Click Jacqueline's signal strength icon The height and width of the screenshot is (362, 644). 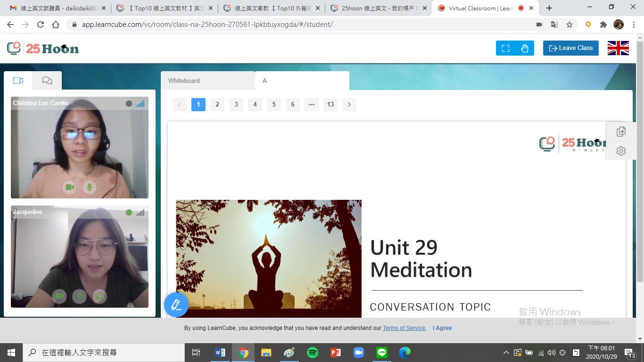[140, 213]
